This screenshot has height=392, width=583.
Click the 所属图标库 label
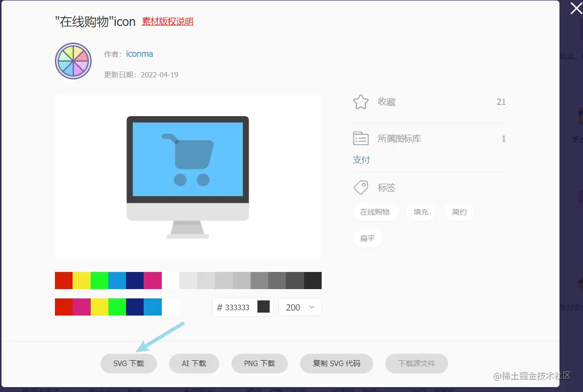399,139
